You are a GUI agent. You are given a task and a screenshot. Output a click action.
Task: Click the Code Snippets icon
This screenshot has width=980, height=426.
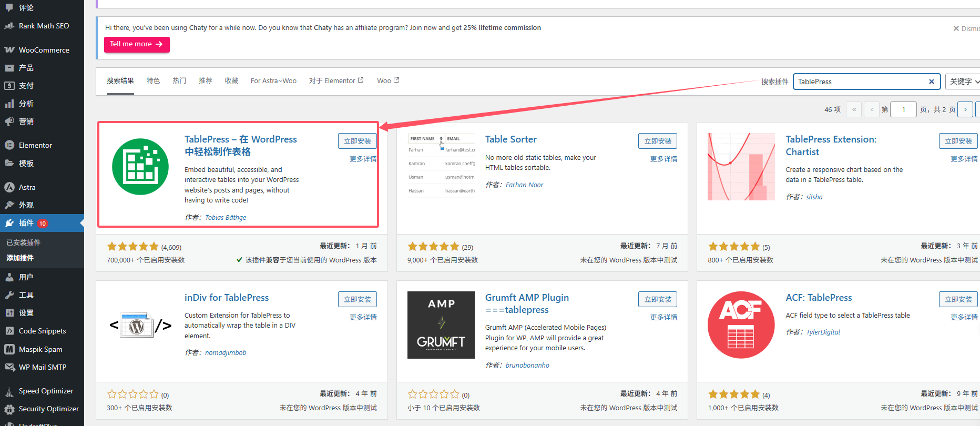(9, 331)
